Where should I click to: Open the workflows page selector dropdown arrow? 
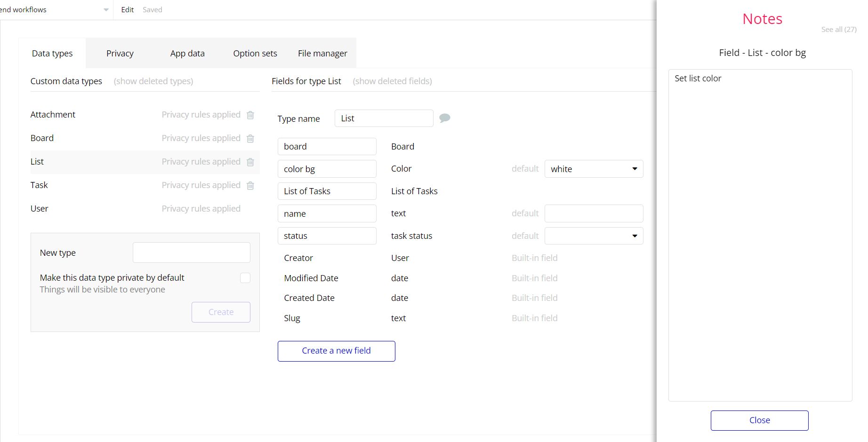point(106,10)
